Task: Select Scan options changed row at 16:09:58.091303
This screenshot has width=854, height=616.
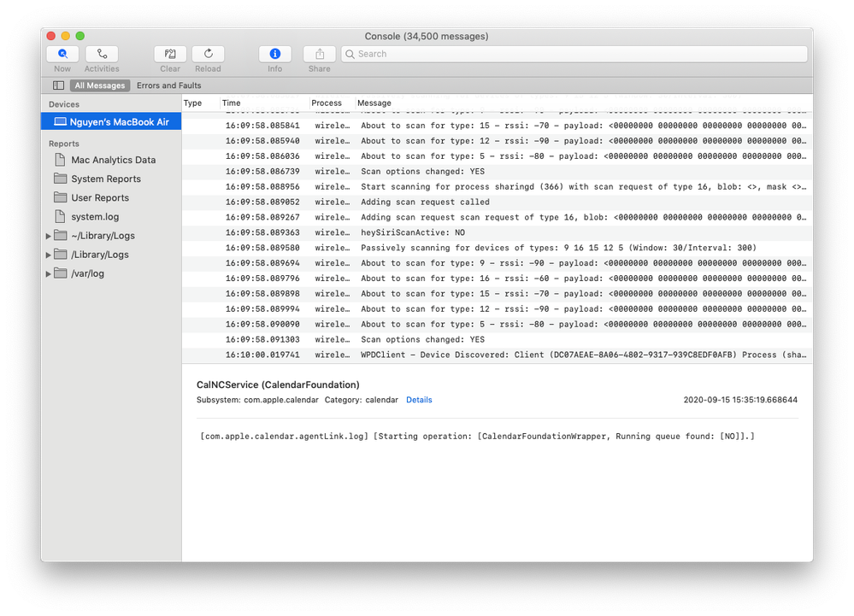Action: click(x=498, y=339)
